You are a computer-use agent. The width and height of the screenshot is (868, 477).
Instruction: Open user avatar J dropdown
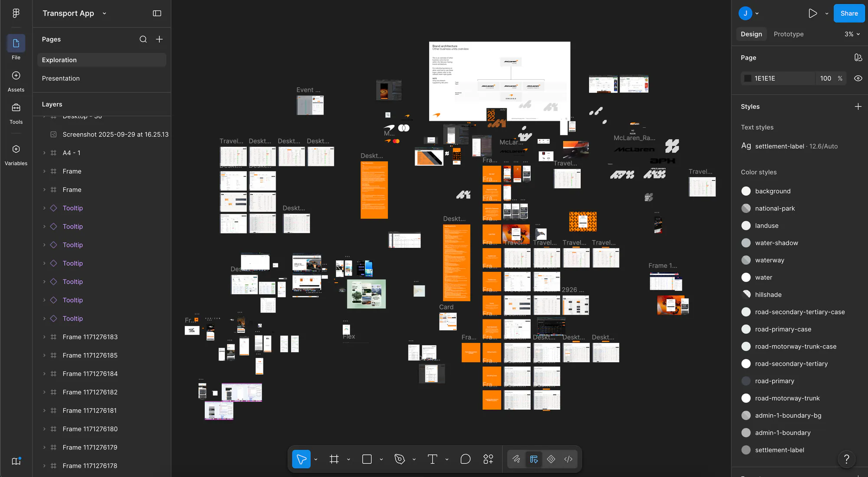pos(749,13)
